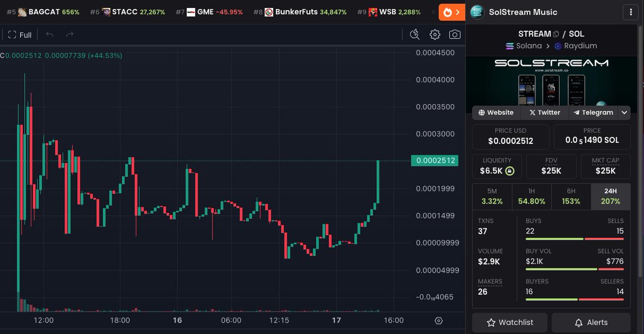Expand more social links dropdown
Viewport: 644px width, 334px height.
coord(624,113)
